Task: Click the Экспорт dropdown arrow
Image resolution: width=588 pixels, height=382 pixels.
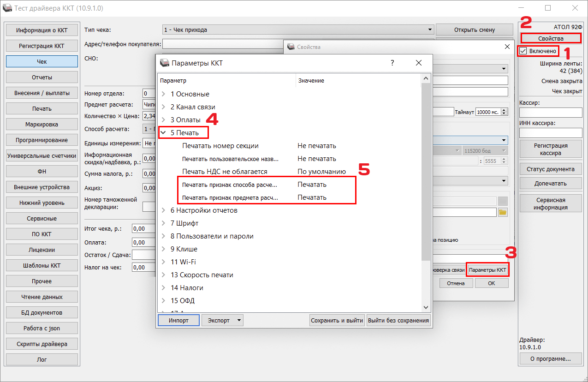Action: tap(238, 320)
